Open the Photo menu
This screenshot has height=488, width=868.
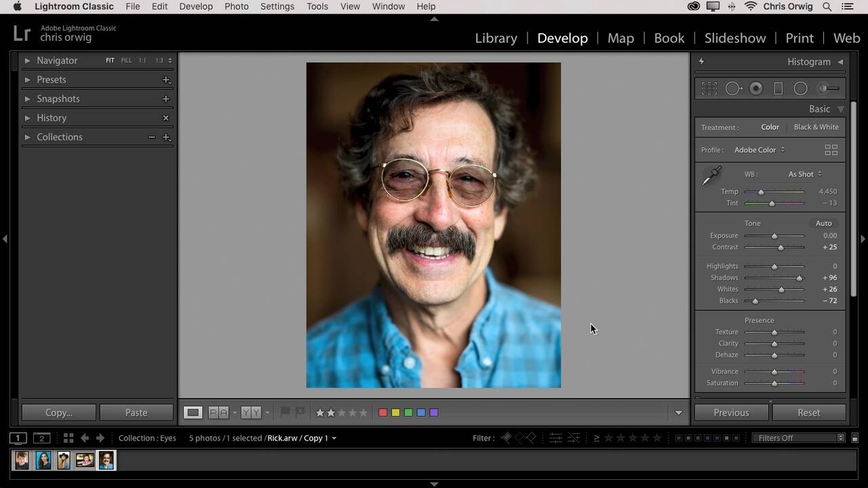pos(236,6)
